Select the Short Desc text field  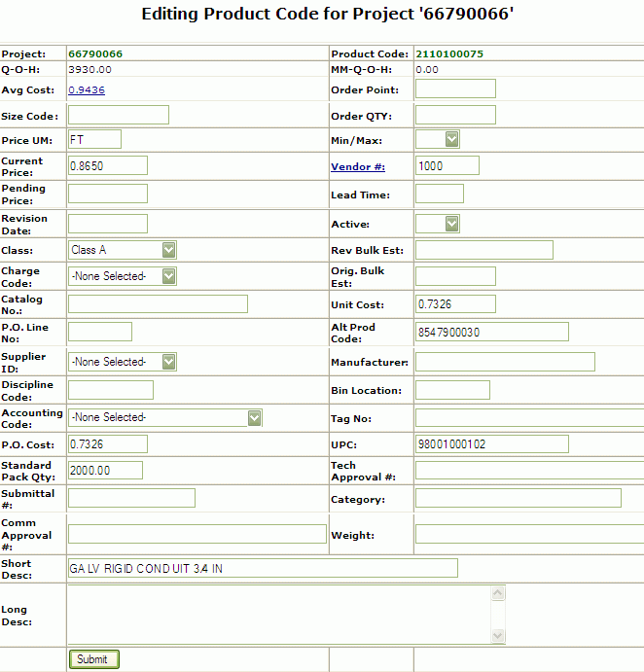coord(262,568)
